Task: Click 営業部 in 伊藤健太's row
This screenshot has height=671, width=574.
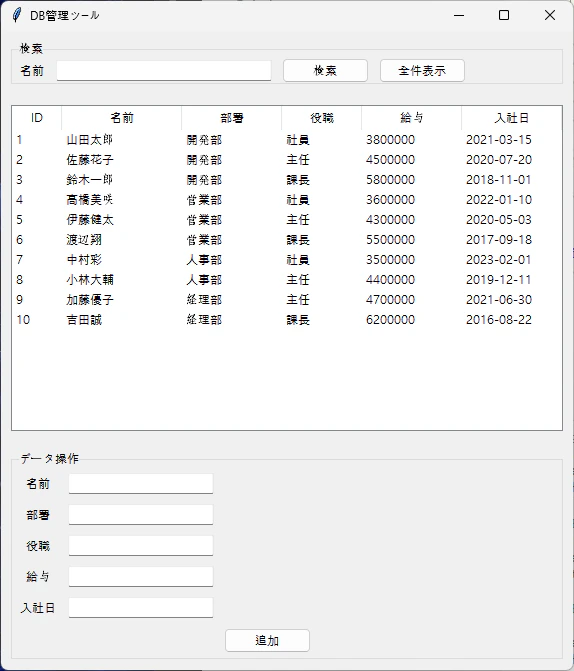Action: (204, 220)
